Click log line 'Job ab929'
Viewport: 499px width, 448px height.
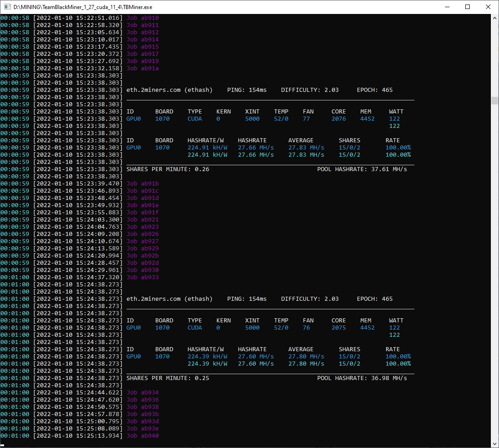coord(143,249)
